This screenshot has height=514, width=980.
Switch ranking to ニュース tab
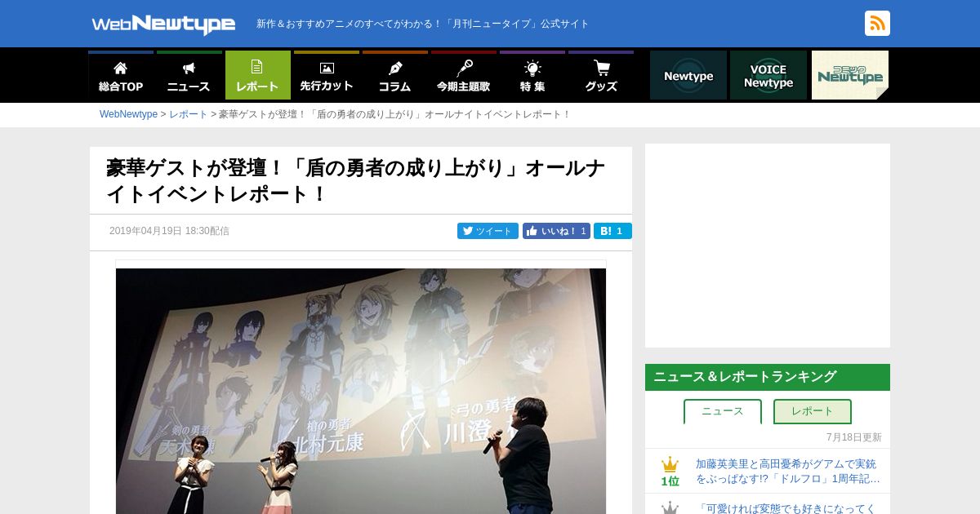(723, 411)
